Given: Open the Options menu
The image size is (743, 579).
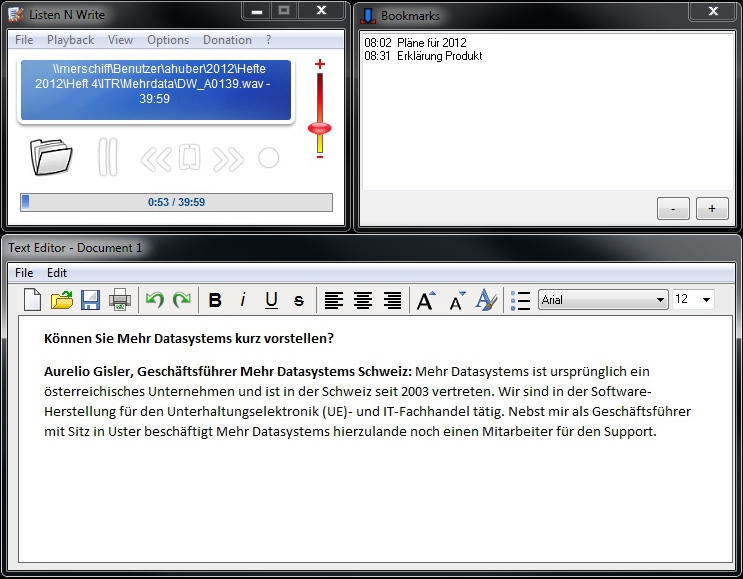Looking at the screenshot, I should pos(168,40).
